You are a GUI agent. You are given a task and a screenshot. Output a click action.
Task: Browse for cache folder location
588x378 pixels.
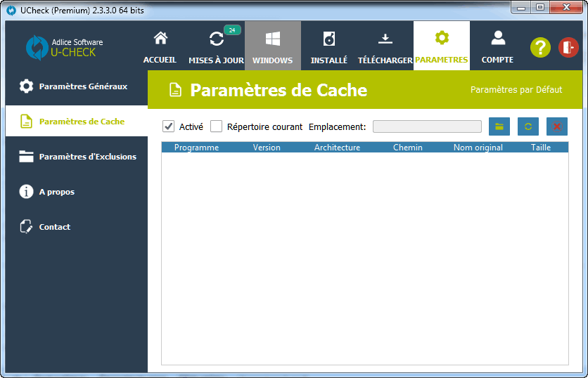[499, 126]
